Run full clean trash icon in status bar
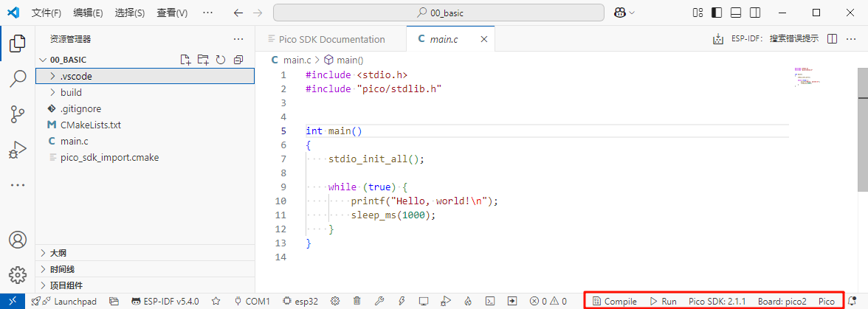The width and height of the screenshot is (868, 309). (357, 302)
